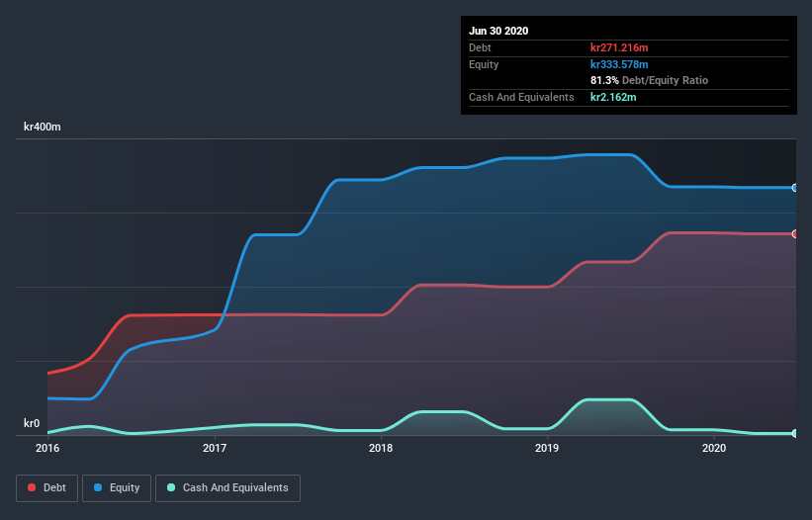
Task: Toggle the Debt series legend button
Action: click(46, 488)
